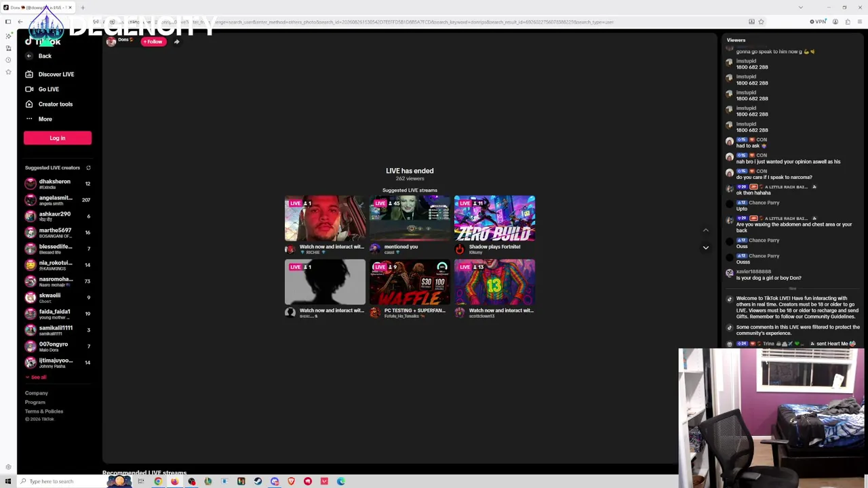Open Task View on the taskbar

(x=141, y=481)
